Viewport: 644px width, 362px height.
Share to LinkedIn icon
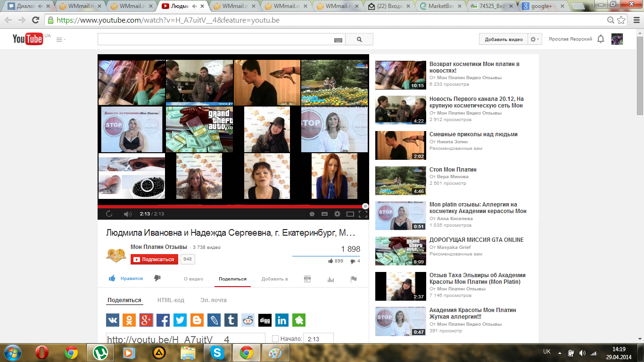tap(282, 320)
